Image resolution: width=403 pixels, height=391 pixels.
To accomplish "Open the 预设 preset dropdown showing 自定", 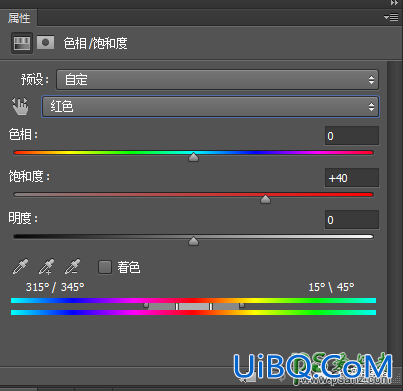I will coord(217,80).
